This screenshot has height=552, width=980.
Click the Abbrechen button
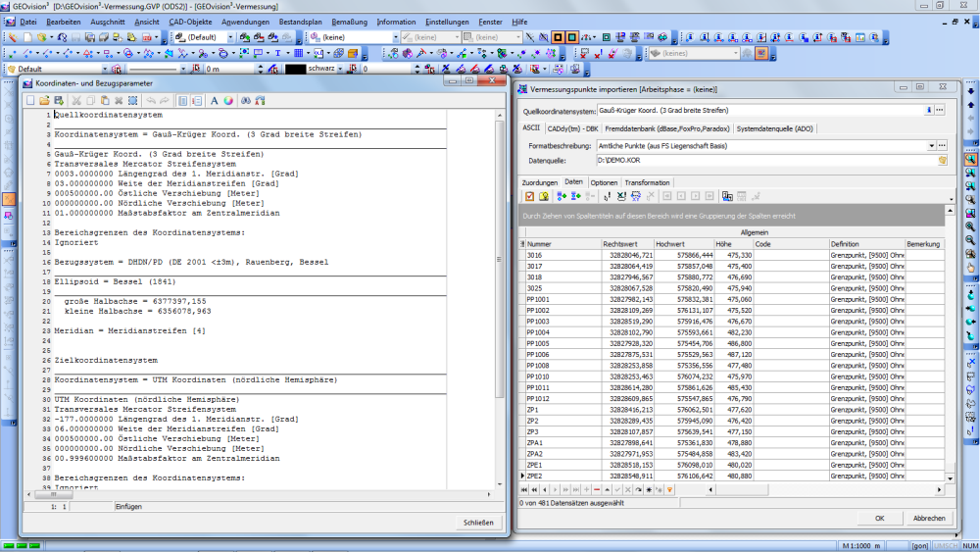point(929,519)
